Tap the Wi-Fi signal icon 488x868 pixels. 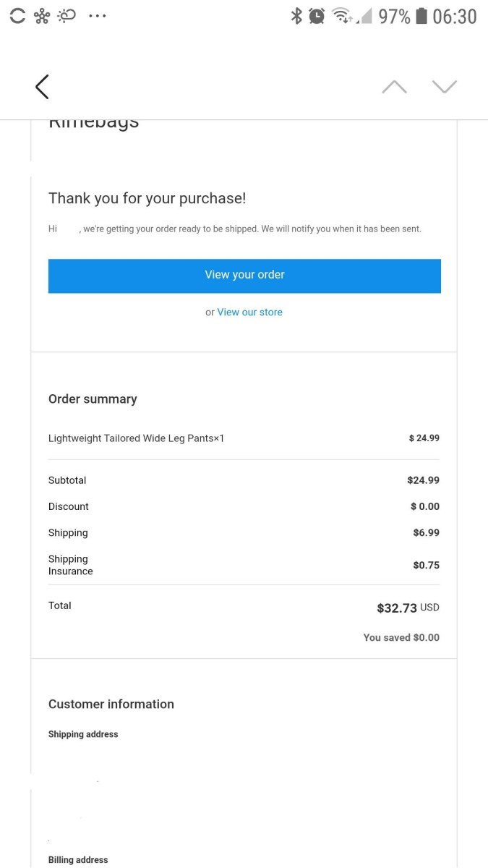341,16
